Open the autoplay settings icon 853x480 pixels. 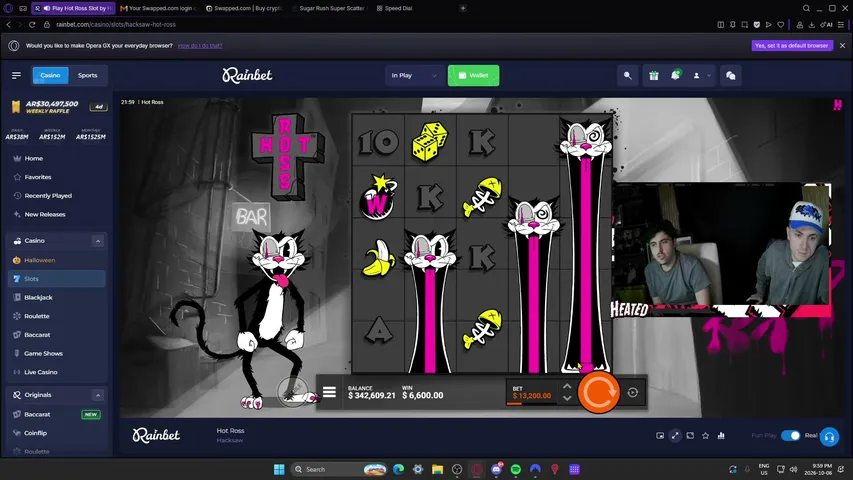click(633, 392)
